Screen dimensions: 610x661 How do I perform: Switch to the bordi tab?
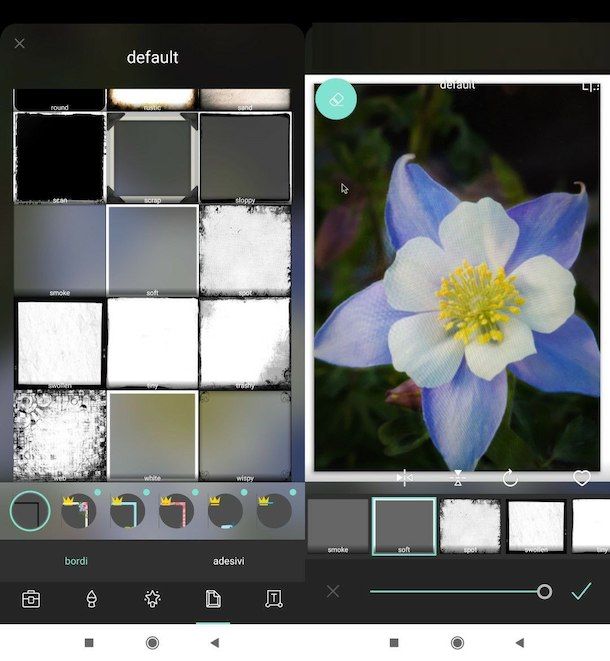click(x=76, y=561)
